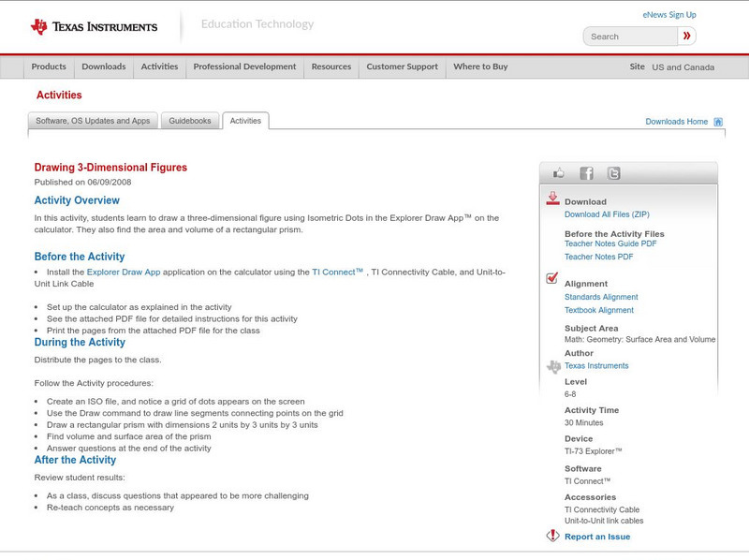Viewport: 749px width, 560px height.
Task: Click the Downloads Home house icon
Action: [718, 122]
